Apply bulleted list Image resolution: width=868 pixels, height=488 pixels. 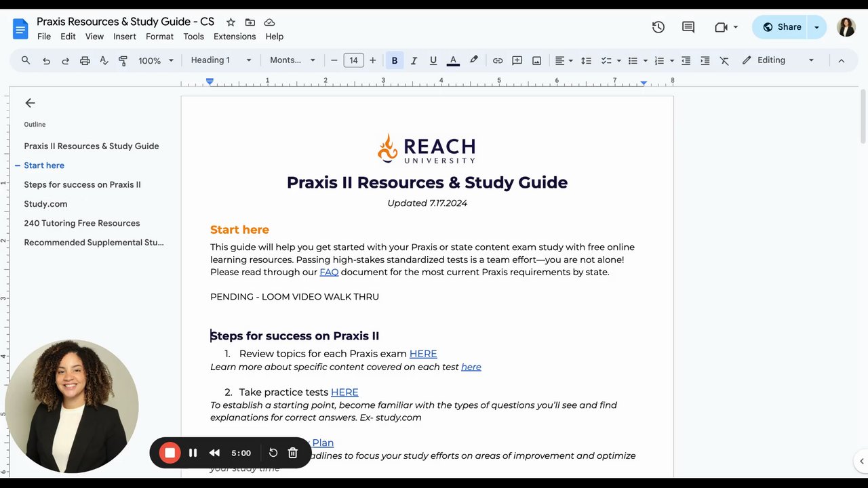(x=633, y=60)
